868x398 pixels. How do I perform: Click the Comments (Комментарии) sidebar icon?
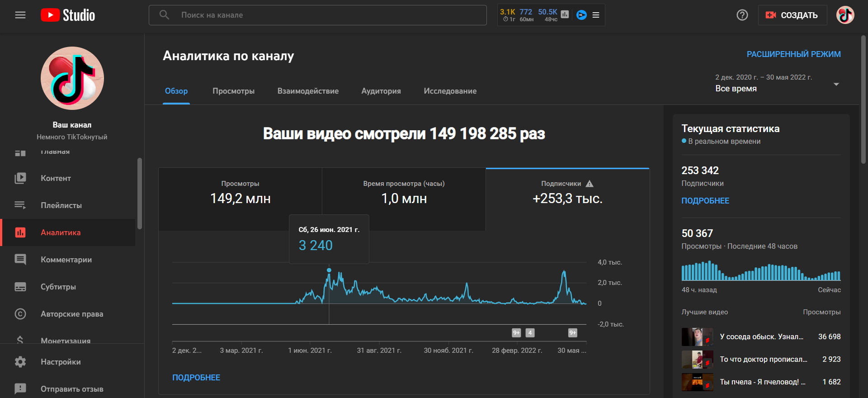(20, 260)
